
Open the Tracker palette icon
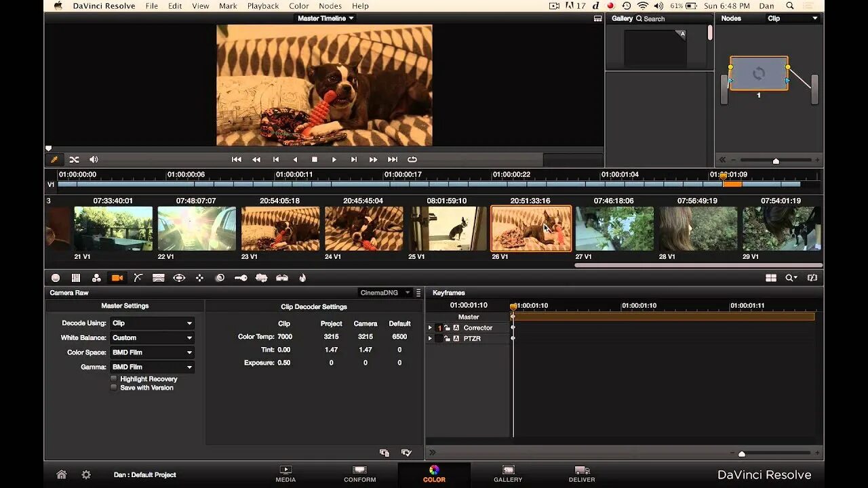pos(199,278)
